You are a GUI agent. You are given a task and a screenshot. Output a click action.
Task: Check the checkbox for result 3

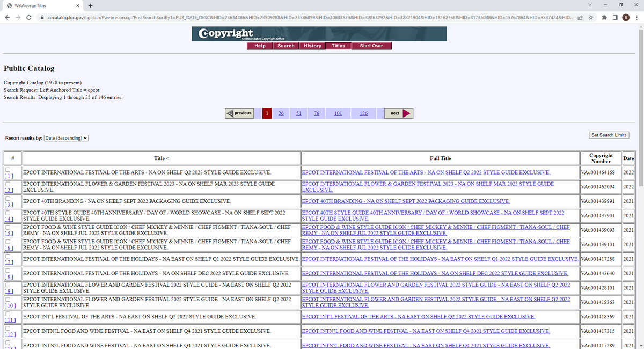click(x=9, y=198)
